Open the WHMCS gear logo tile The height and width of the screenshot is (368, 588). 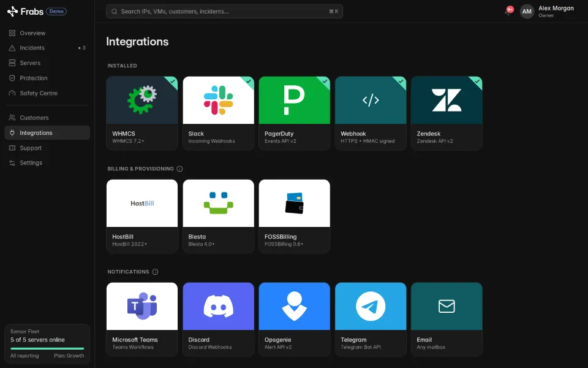point(142,100)
